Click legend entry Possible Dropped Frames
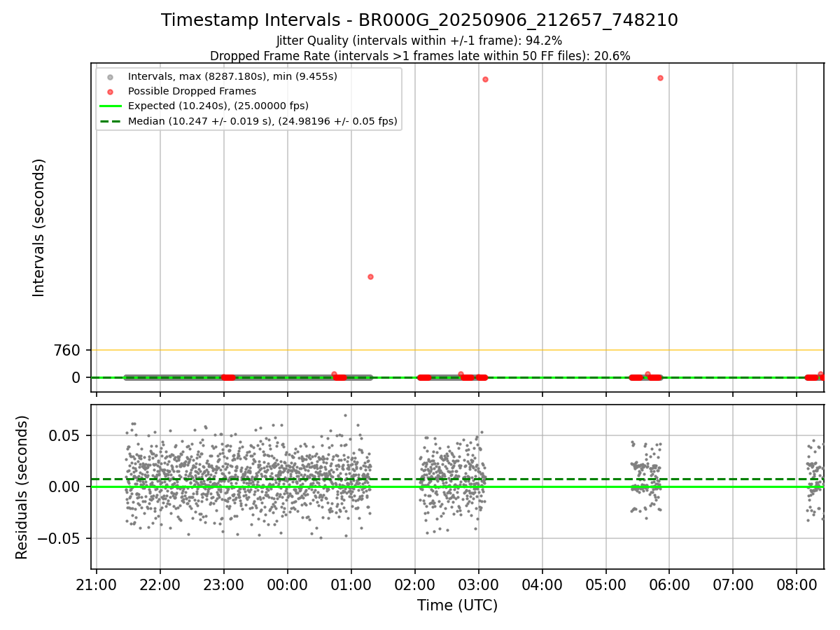The height and width of the screenshot is (630, 840). pos(192,91)
